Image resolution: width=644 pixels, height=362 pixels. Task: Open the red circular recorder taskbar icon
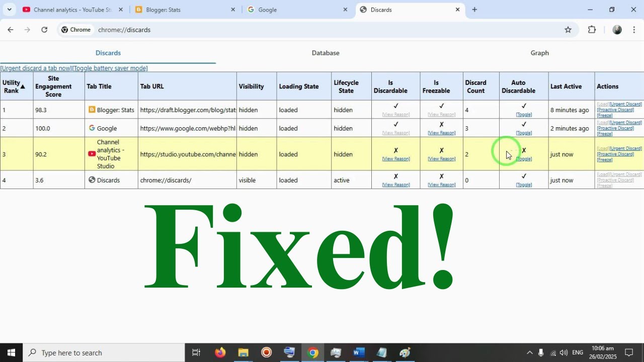tap(266, 352)
